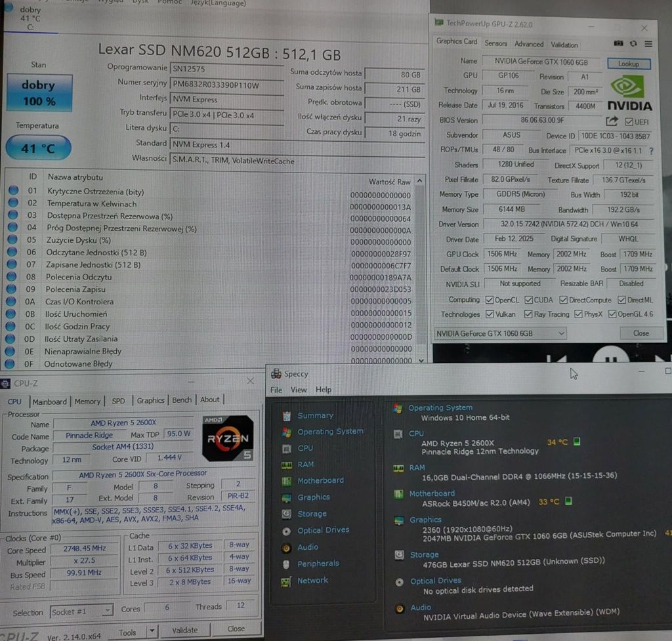Image resolution: width=672 pixels, height=641 pixels.
Task: Click the Bus Interface question mark in GPU-Z
Action: (x=651, y=151)
